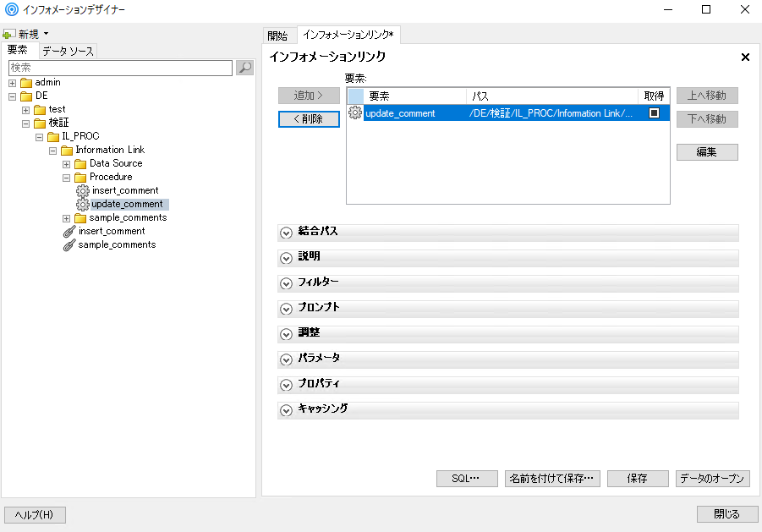This screenshot has height=532, width=762.
Task: Click the < 削除 button
Action: point(309,119)
